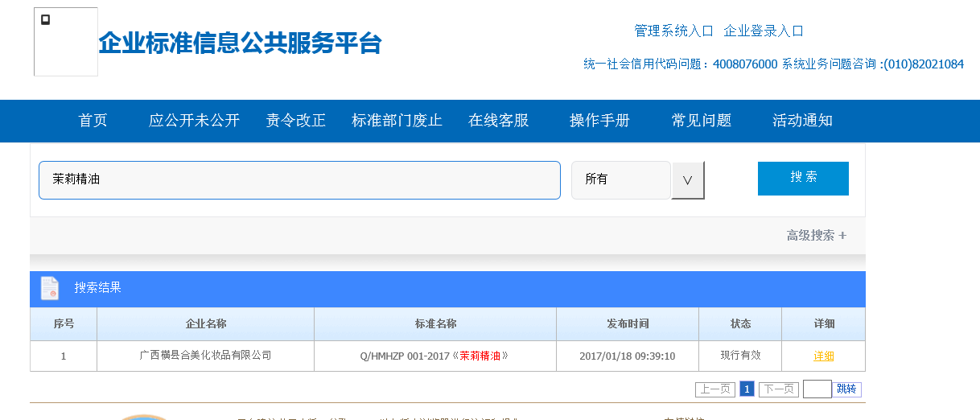
Task: Go to 常见问题 in the nav bar
Action: (x=701, y=121)
